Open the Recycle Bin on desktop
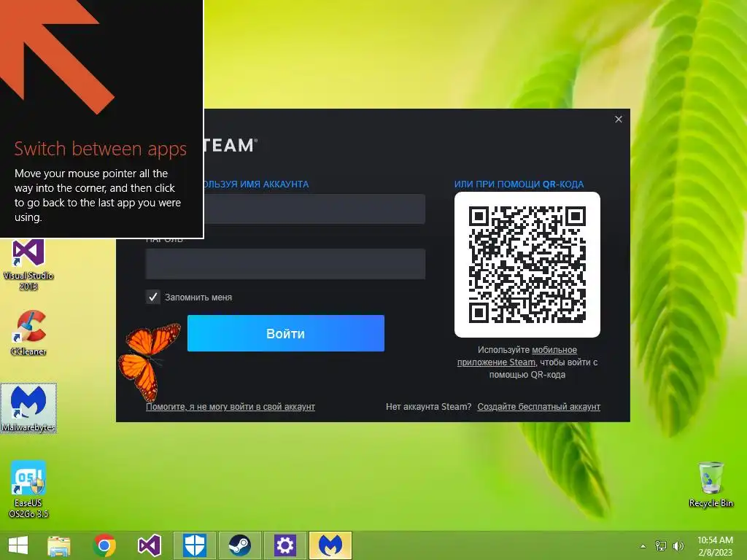Viewport: 747px width, 560px height. [711, 484]
